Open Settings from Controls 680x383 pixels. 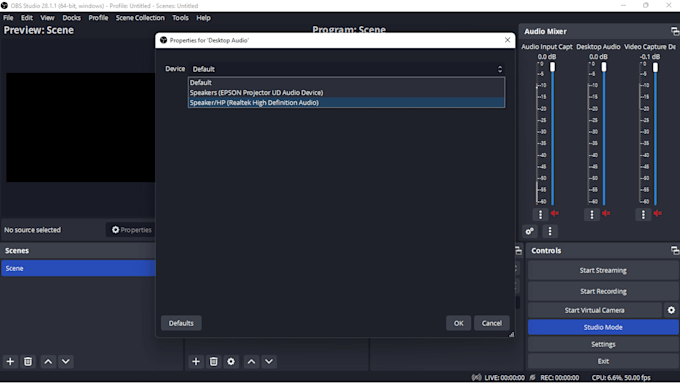click(603, 344)
